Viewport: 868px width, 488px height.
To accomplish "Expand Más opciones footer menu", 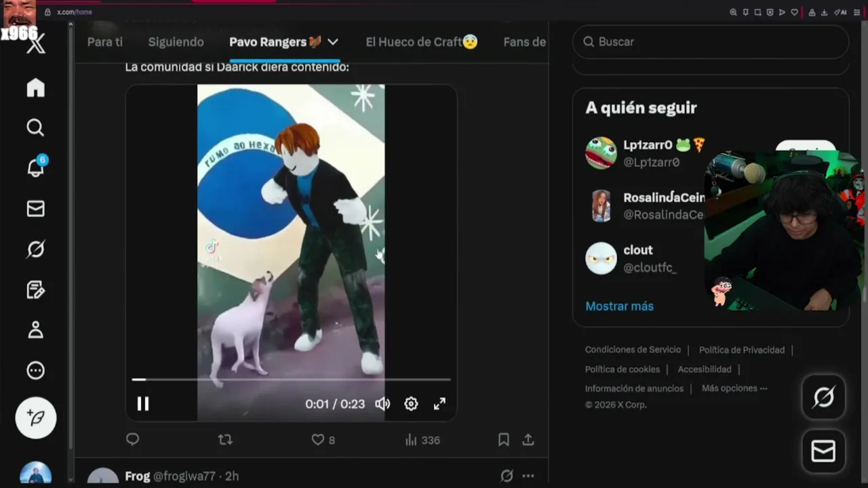I will [734, 388].
